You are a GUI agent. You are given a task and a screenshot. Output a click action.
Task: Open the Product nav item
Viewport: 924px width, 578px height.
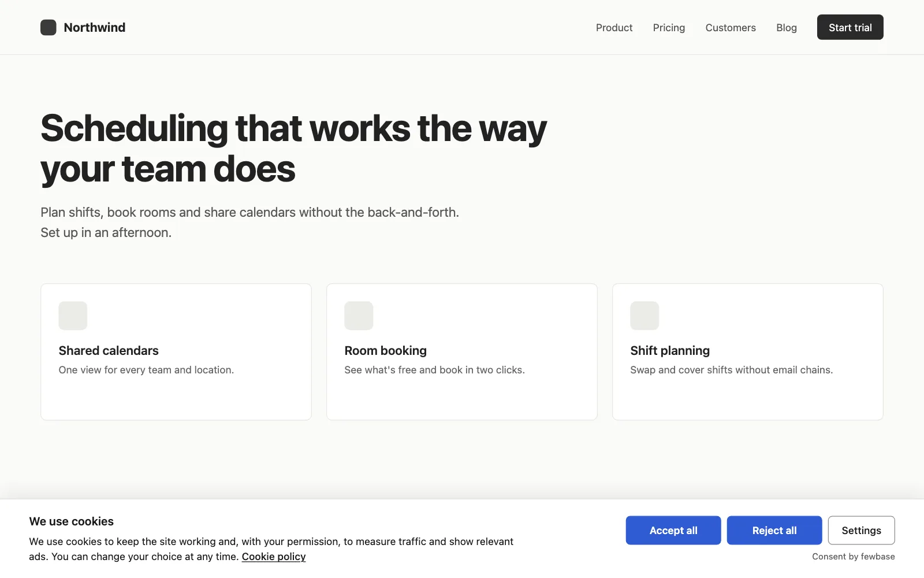pos(614,28)
